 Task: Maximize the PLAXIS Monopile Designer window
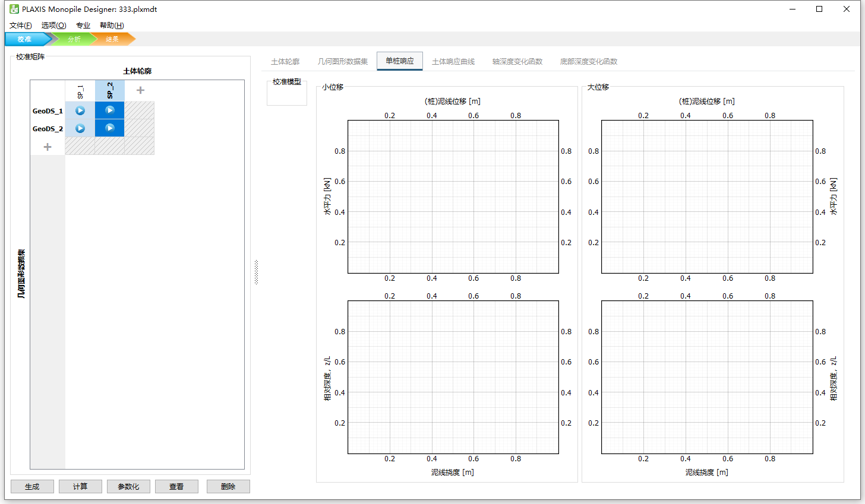click(x=819, y=9)
